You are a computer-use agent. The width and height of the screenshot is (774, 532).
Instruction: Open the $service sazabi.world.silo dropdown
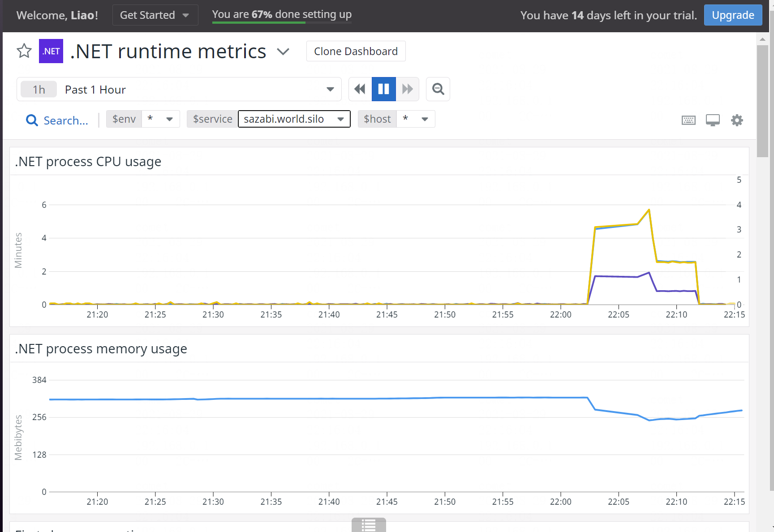[x=294, y=119]
